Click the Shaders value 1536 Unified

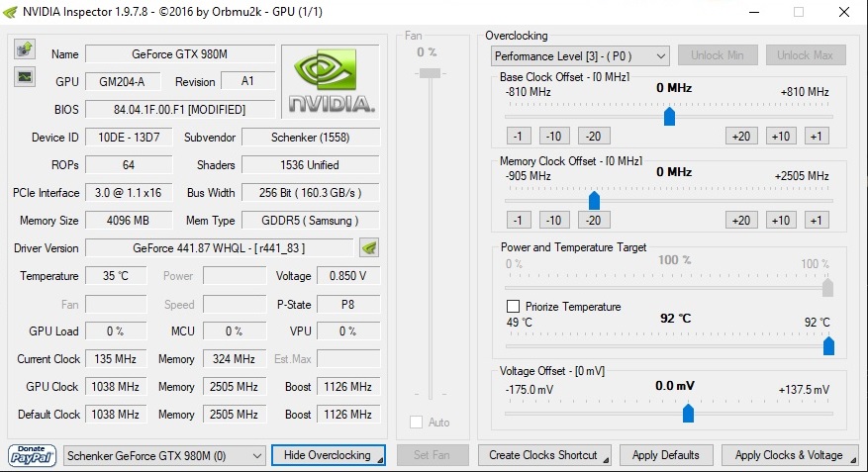click(311, 165)
